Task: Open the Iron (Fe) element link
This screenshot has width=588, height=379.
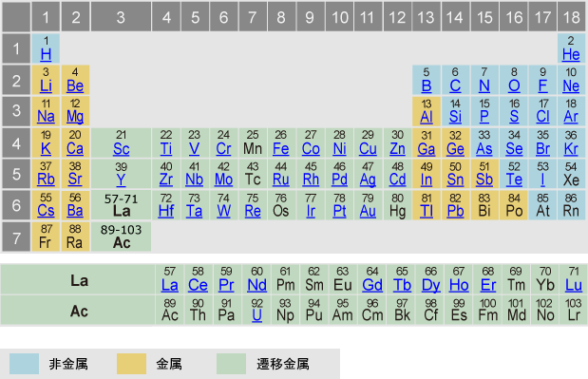Action: pos(281,149)
